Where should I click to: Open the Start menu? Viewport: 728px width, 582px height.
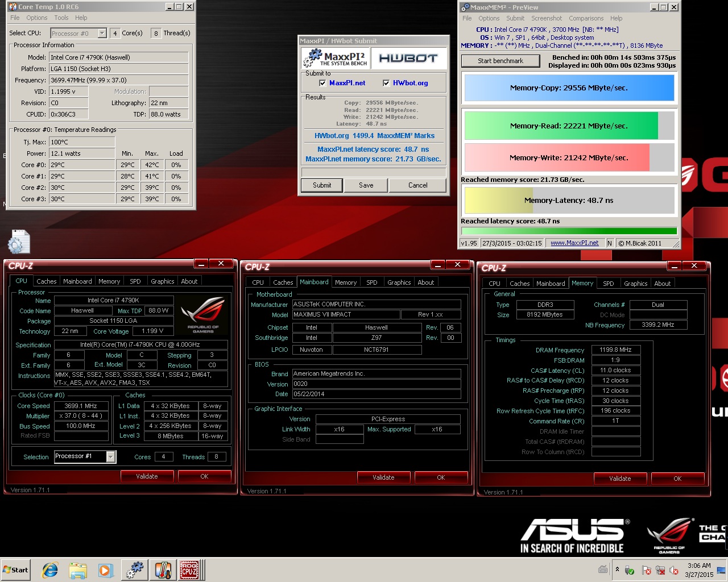(x=15, y=570)
